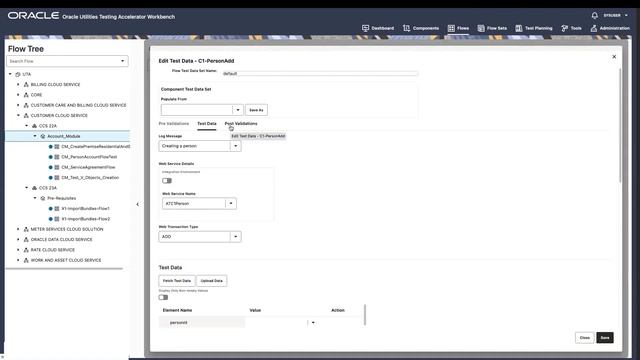Click the dialog Close button
Viewport: 640px width, 360px height.
(584, 338)
